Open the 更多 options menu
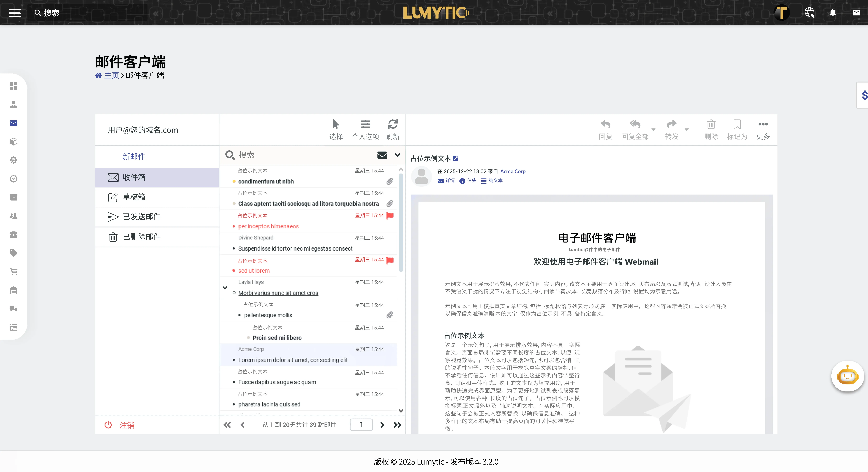This screenshot has height=472, width=868. coord(763,124)
